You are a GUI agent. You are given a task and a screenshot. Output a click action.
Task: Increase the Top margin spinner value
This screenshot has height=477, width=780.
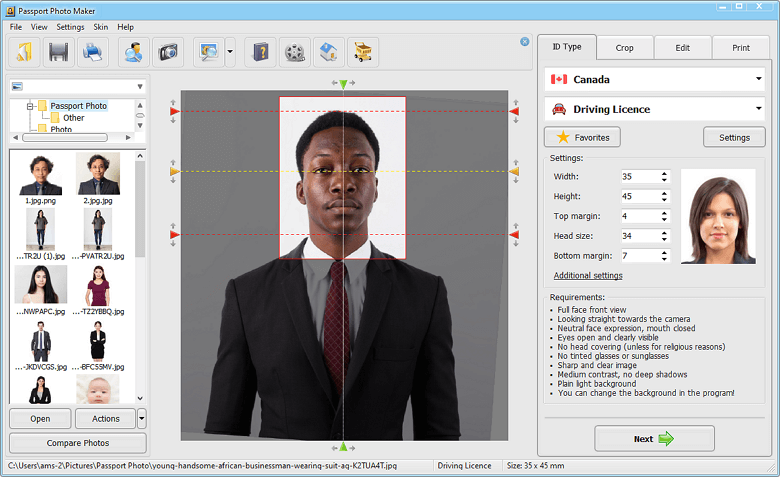(664, 213)
